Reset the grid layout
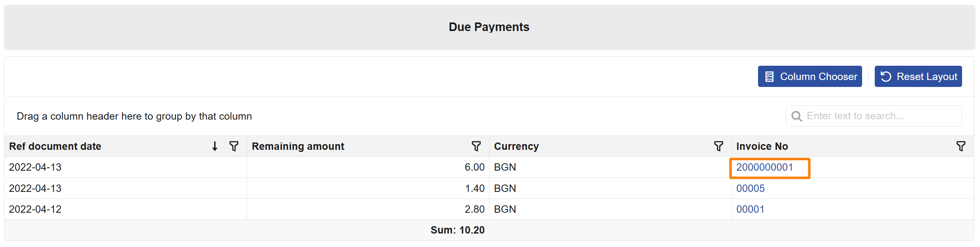The width and height of the screenshot is (980, 247). 918,76
